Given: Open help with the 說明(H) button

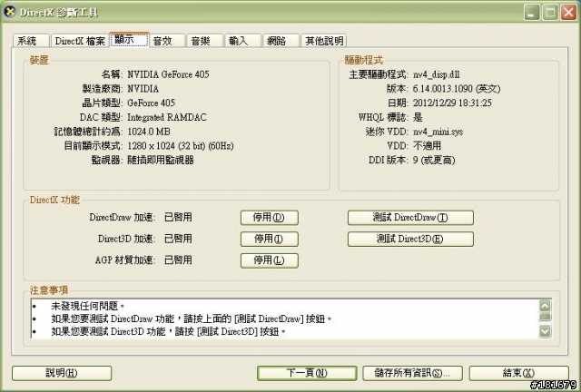Looking at the screenshot, I should pos(62,373).
